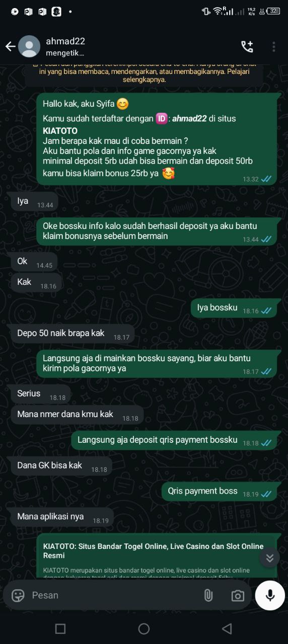288x644 pixels.
Task: Attach a file with paperclip icon
Action: [x=208, y=595]
